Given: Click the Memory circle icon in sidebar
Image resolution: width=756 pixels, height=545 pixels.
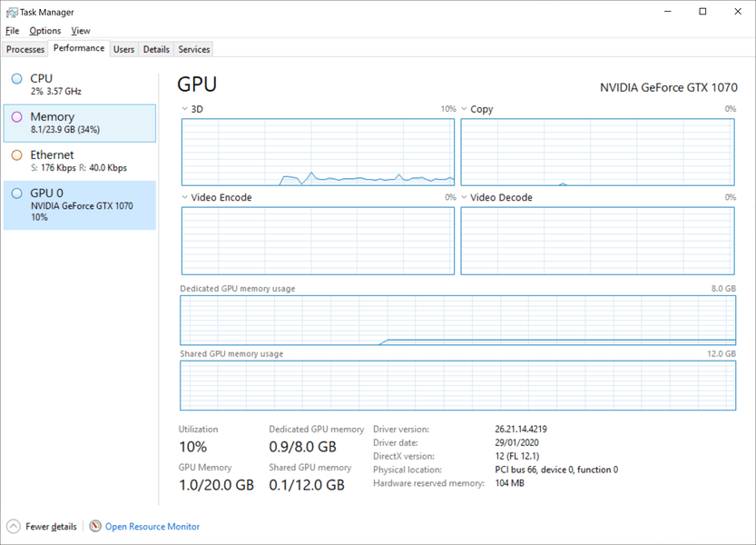Looking at the screenshot, I should 17,117.
